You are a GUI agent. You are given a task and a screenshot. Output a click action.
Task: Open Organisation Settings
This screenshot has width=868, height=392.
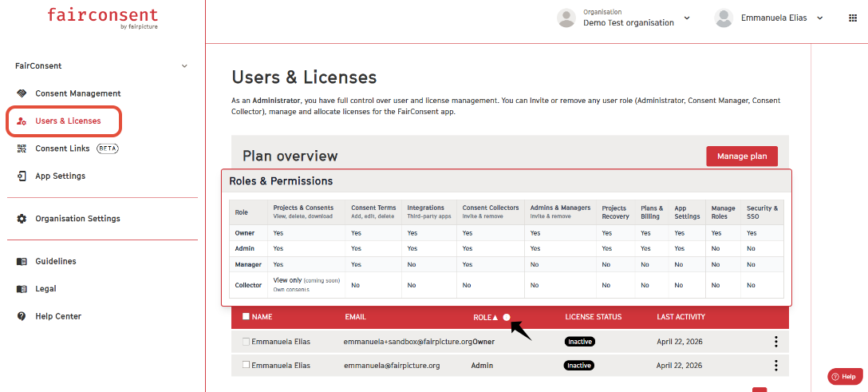tap(77, 218)
